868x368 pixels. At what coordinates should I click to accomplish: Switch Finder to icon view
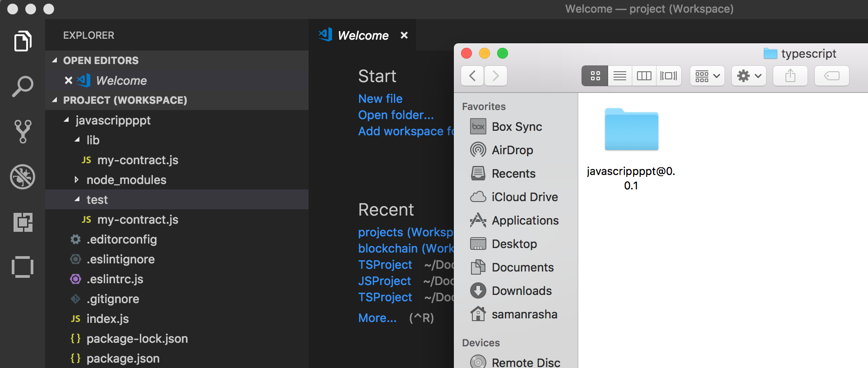[x=595, y=76]
